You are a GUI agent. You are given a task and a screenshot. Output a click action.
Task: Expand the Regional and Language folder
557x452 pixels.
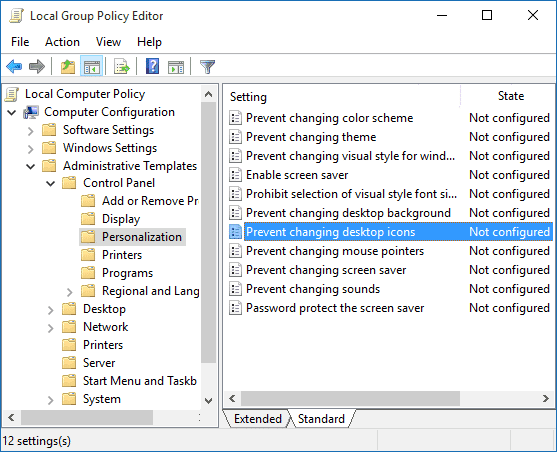pos(70,292)
